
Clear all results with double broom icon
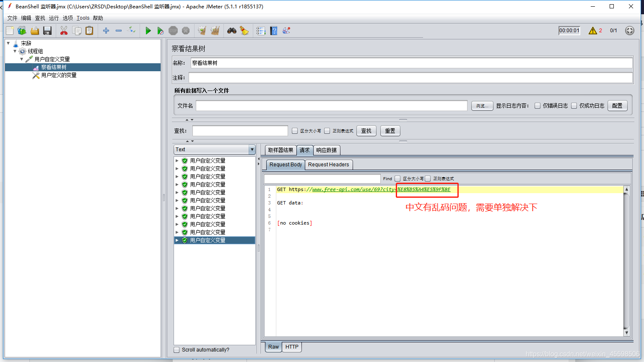point(215,31)
